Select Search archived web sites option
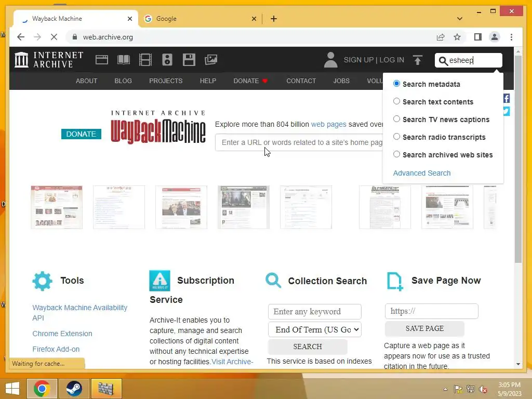Image resolution: width=532 pixels, height=399 pixels. [396, 154]
